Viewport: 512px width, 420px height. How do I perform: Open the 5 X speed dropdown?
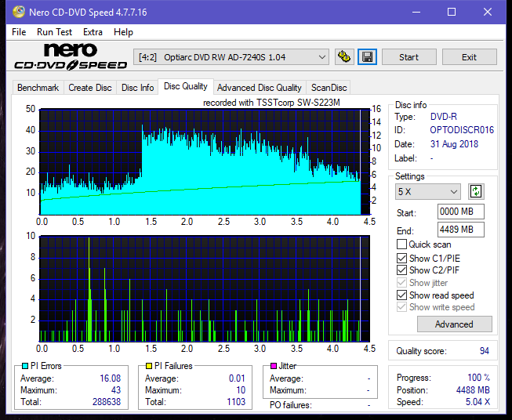pos(428,191)
